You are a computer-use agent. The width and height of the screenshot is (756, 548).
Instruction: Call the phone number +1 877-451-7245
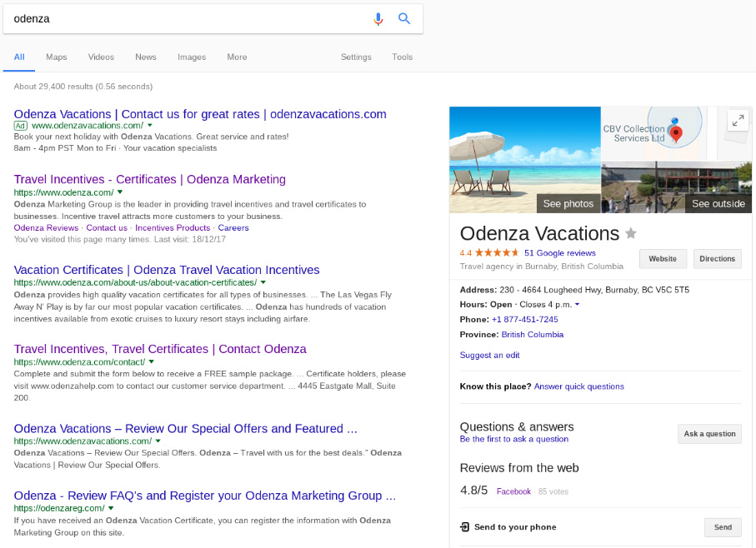click(x=525, y=319)
